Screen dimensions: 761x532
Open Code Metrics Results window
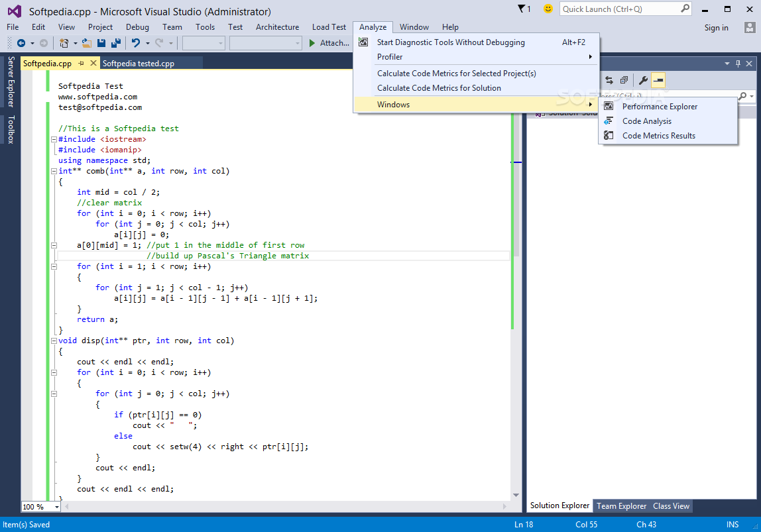click(659, 136)
